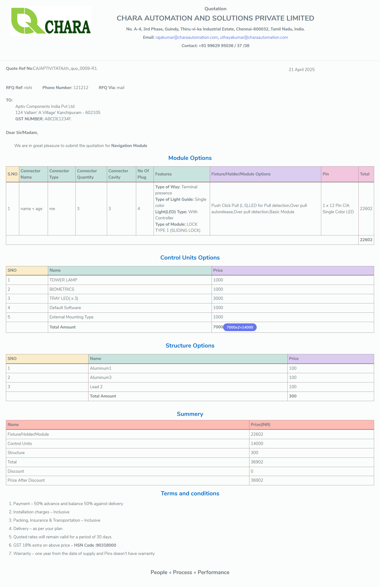
Task: Click the Module Options heading
Action: point(190,158)
